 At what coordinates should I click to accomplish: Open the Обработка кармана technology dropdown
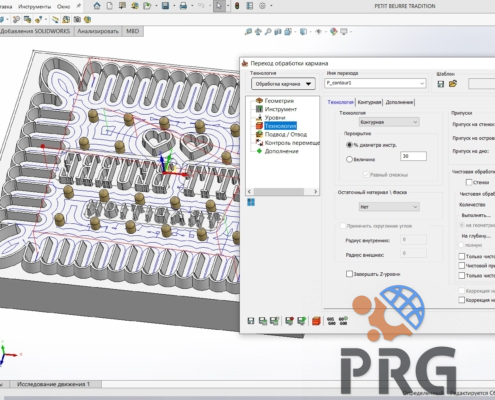(x=283, y=84)
